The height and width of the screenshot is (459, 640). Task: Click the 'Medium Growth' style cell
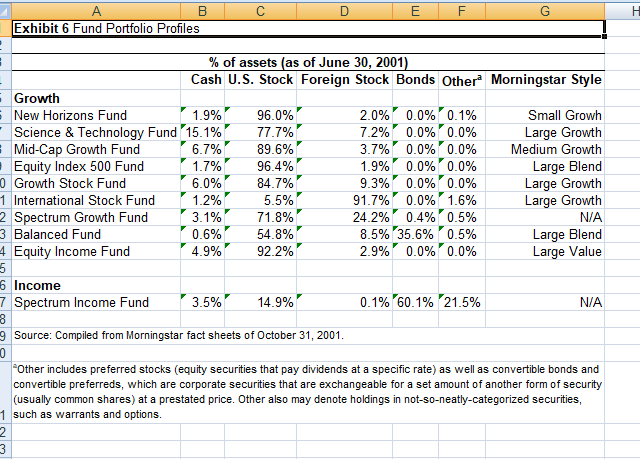[545, 149]
